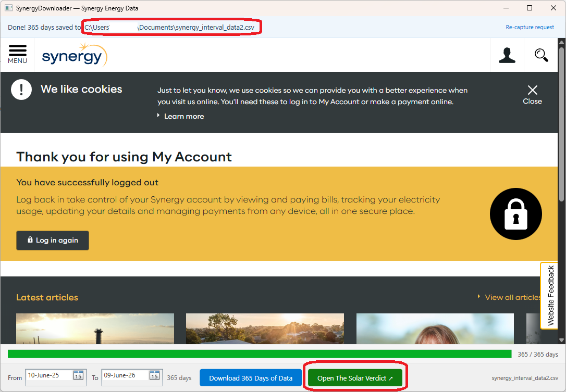Open the user account profile icon

pyautogui.click(x=507, y=55)
